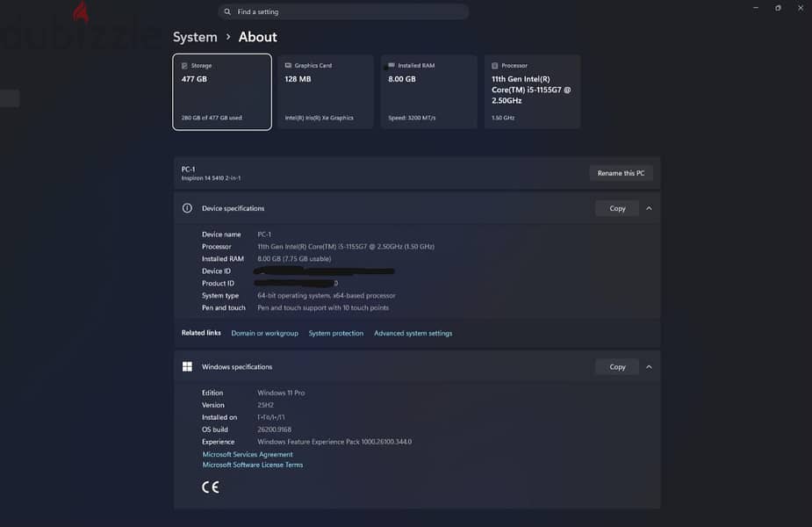The width and height of the screenshot is (812, 527).
Task: Select the Pen and touch value text
Action: point(323,307)
